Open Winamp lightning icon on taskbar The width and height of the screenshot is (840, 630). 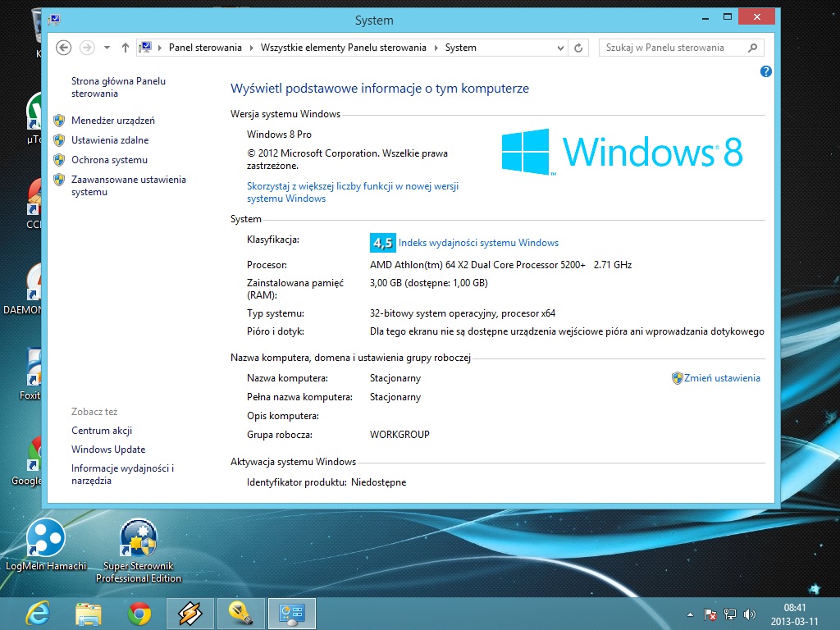189,614
